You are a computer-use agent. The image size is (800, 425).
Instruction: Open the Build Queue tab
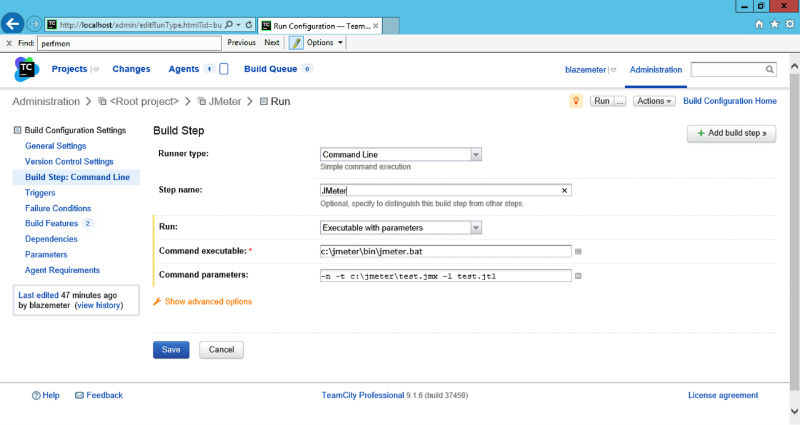pyautogui.click(x=270, y=69)
